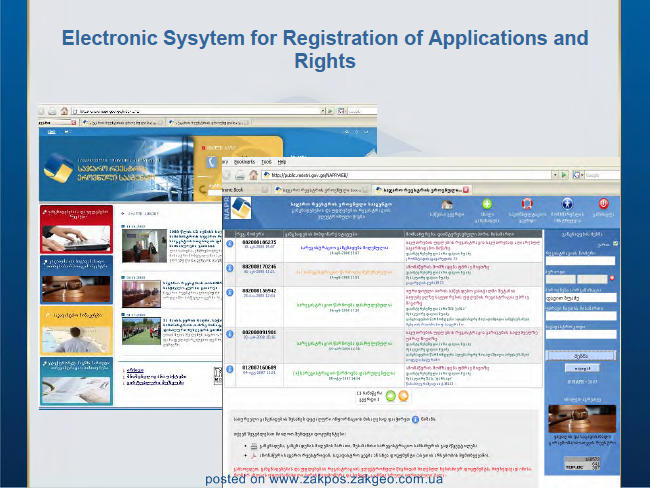Click the gavel thumbnail in right panel
Screen dimensions: 650x488
coord(582,419)
